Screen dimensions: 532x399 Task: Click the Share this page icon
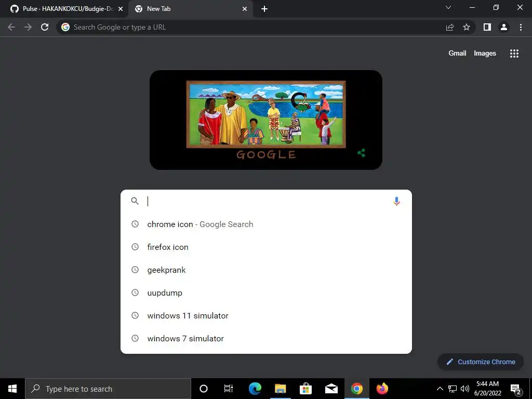[450, 27]
